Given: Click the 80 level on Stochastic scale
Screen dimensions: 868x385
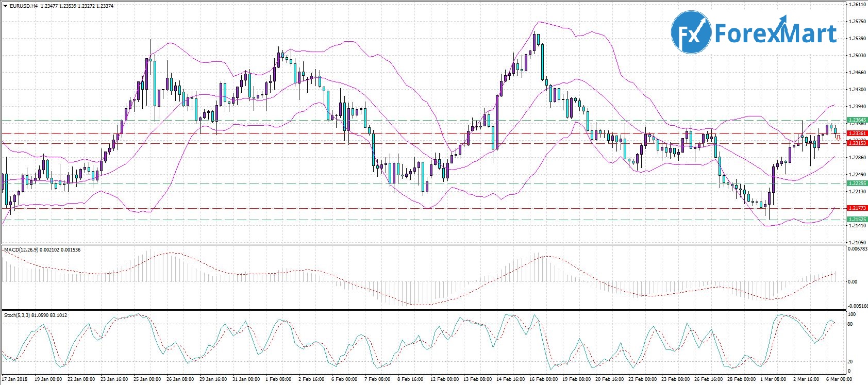Looking at the screenshot, I should point(850,324).
